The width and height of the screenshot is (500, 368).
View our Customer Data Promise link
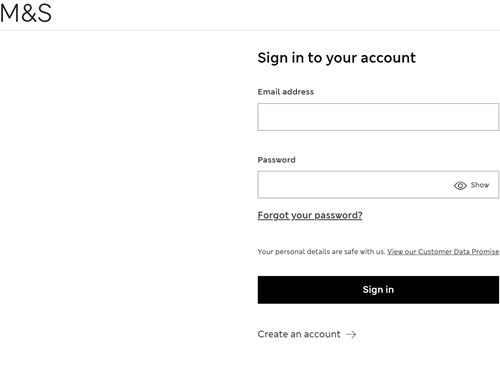[x=443, y=252]
